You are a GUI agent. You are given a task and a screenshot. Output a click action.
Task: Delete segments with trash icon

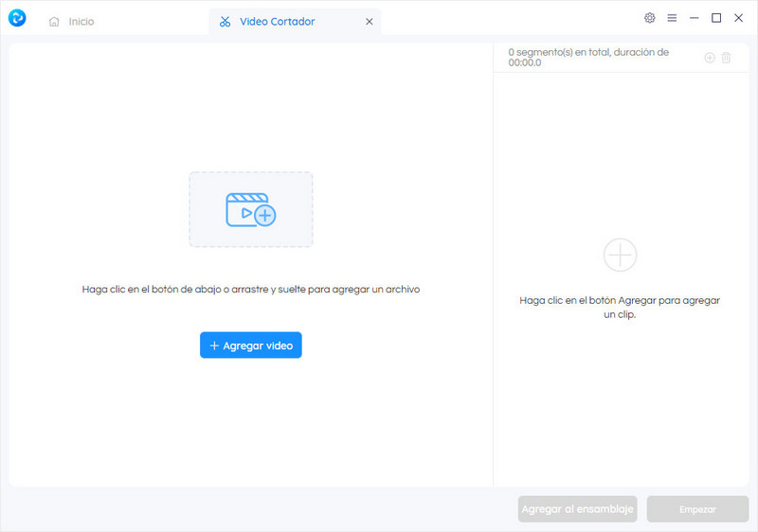[x=726, y=58]
